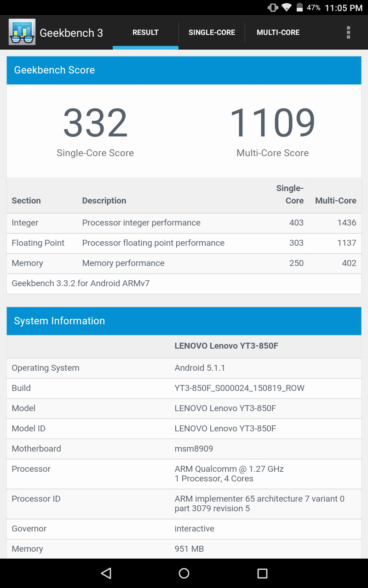Image resolution: width=368 pixels, height=588 pixels.
Task: Switch to the Multi-Core tab
Action: click(278, 32)
